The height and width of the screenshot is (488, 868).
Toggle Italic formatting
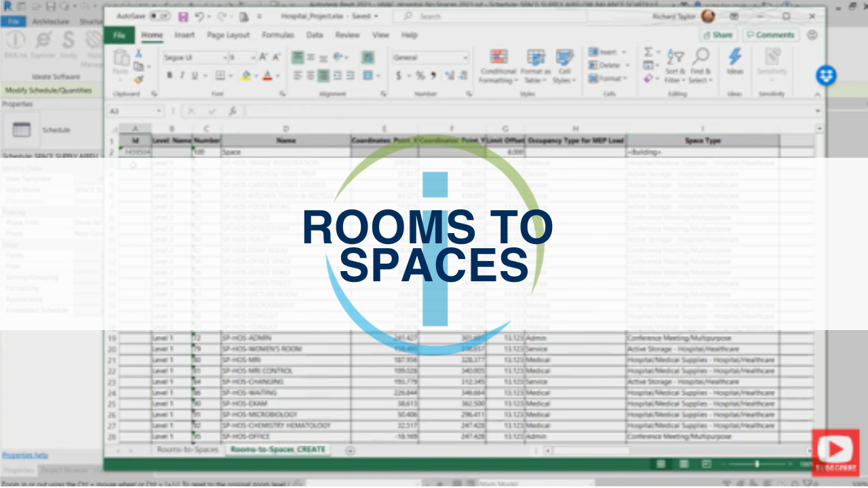click(x=182, y=75)
